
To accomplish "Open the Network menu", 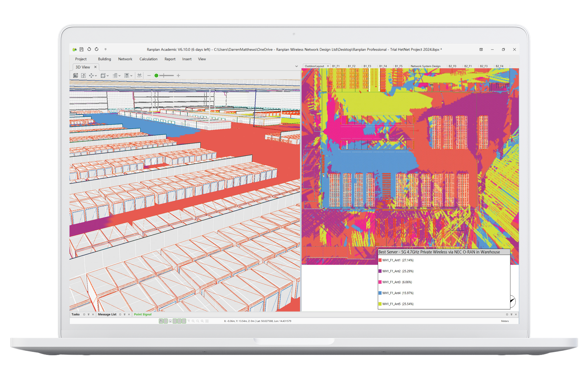I will [125, 59].
